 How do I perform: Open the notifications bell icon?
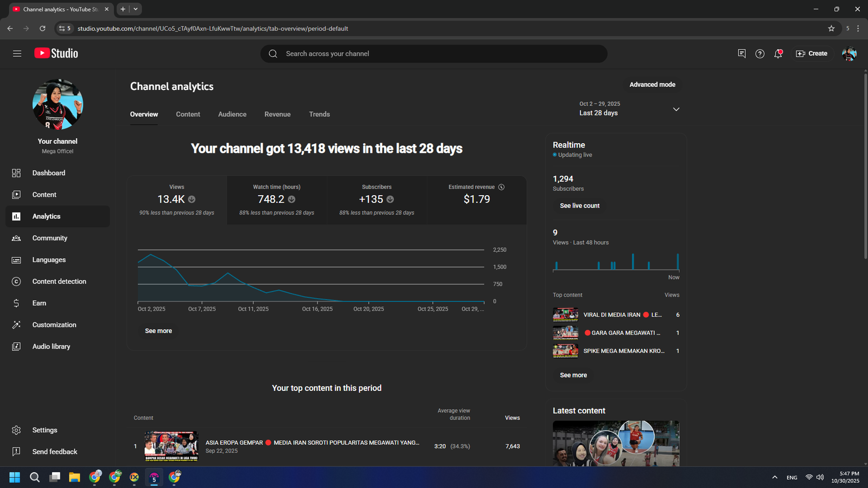click(778, 54)
